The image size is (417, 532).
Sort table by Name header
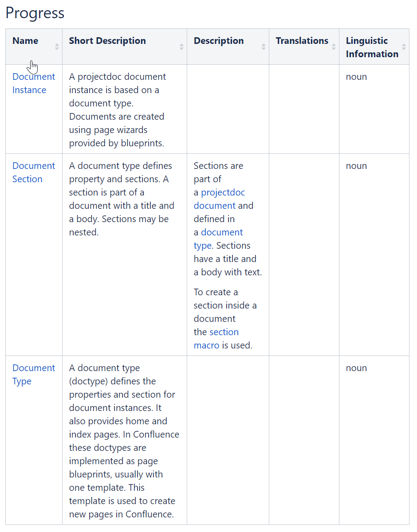[25, 41]
